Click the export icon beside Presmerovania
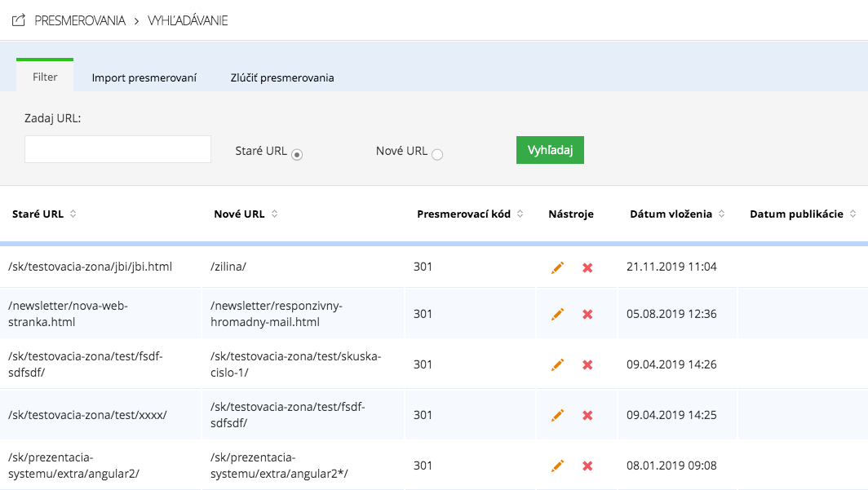The image size is (868, 490). 19,20
